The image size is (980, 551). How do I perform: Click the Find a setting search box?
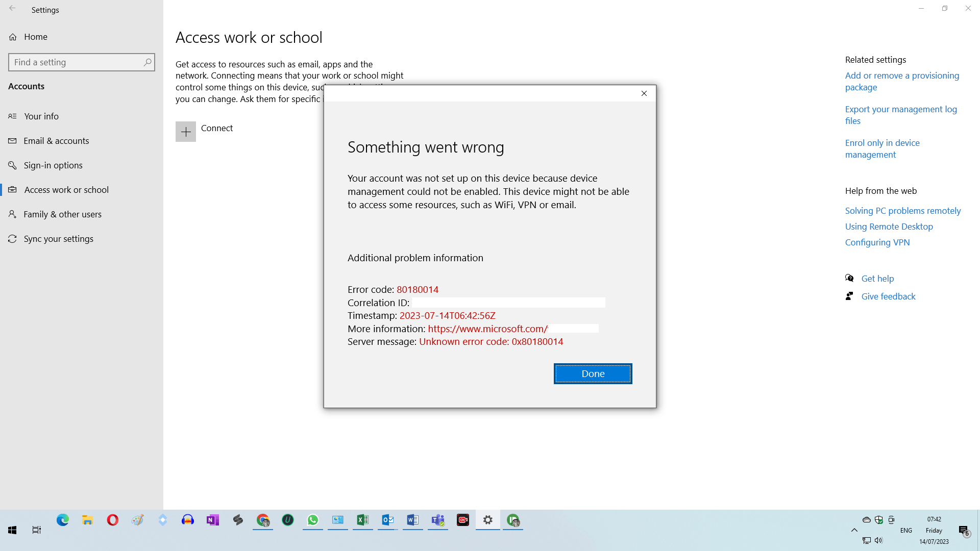pyautogui.click(x=77, y=62)
